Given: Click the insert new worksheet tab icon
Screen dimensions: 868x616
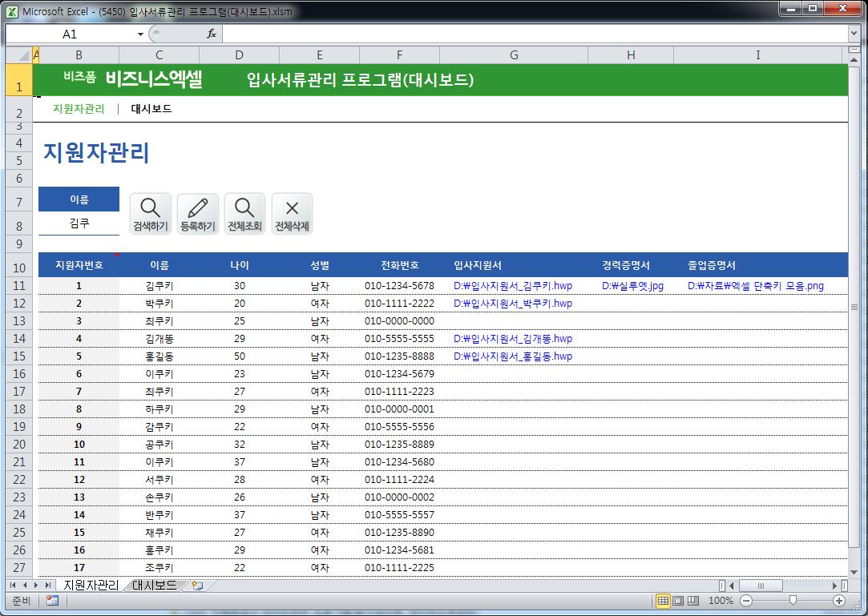Looking at the screenshot, I should coord(197,586).
